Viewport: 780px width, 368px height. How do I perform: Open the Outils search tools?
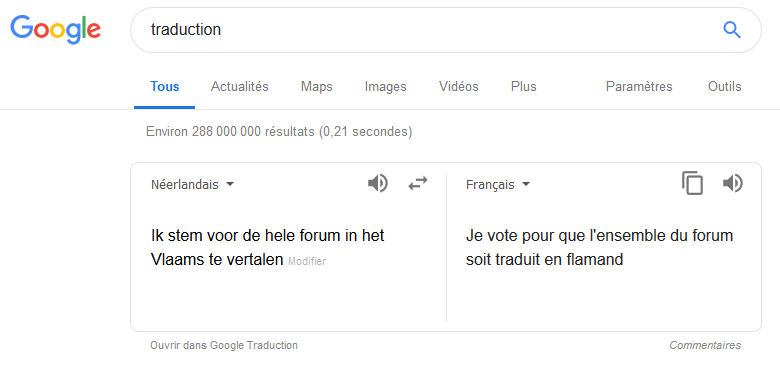click(x=724, y=87)
